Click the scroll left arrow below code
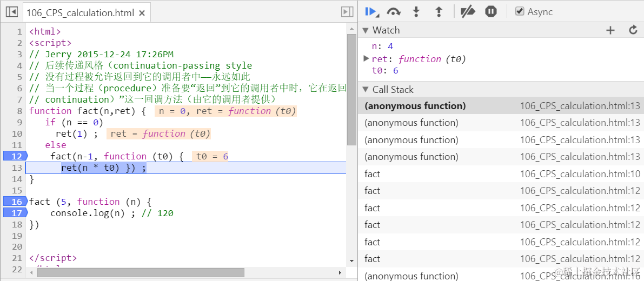The image size is (644, 281). [x=31, y=272]
